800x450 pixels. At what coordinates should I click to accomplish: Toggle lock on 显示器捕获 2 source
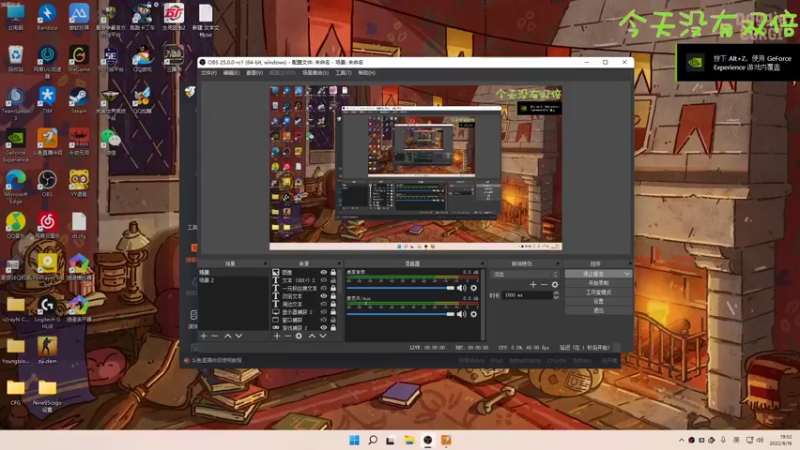click(333, 312)
